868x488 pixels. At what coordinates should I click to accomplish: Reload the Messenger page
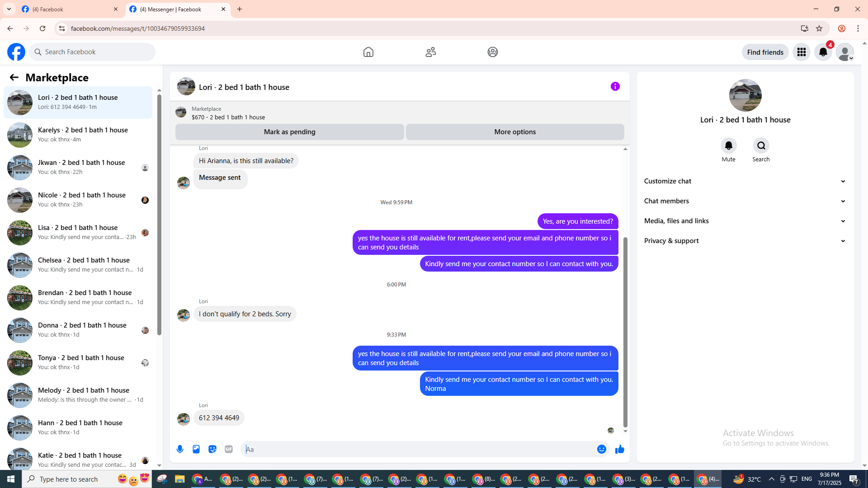(x=42, y=28)
